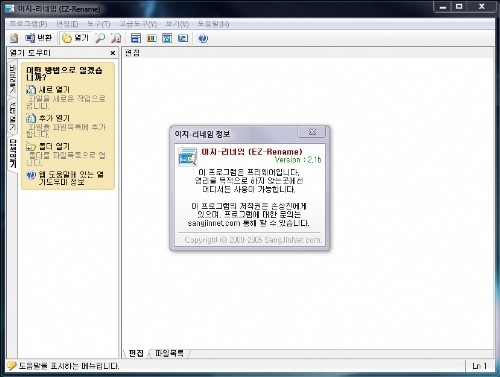Click the 변환 convert toolbar button
This screenshot has width=500, height=377.
[x=38, y=38]
